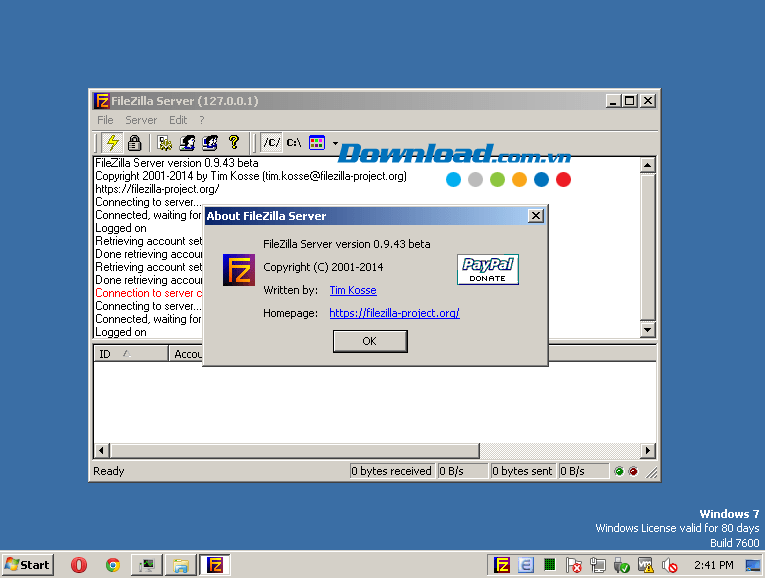
Task: Click the blue 'e' icon in system tray
Action: tap(526, 565)
